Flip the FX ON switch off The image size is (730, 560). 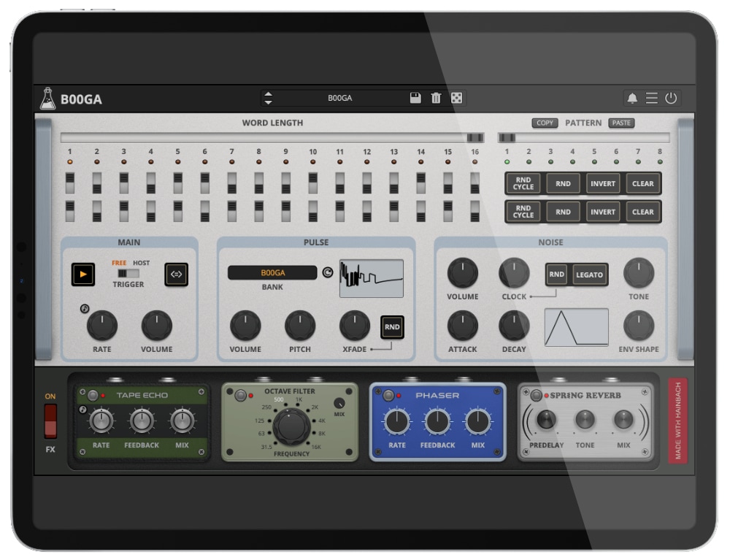50,421
